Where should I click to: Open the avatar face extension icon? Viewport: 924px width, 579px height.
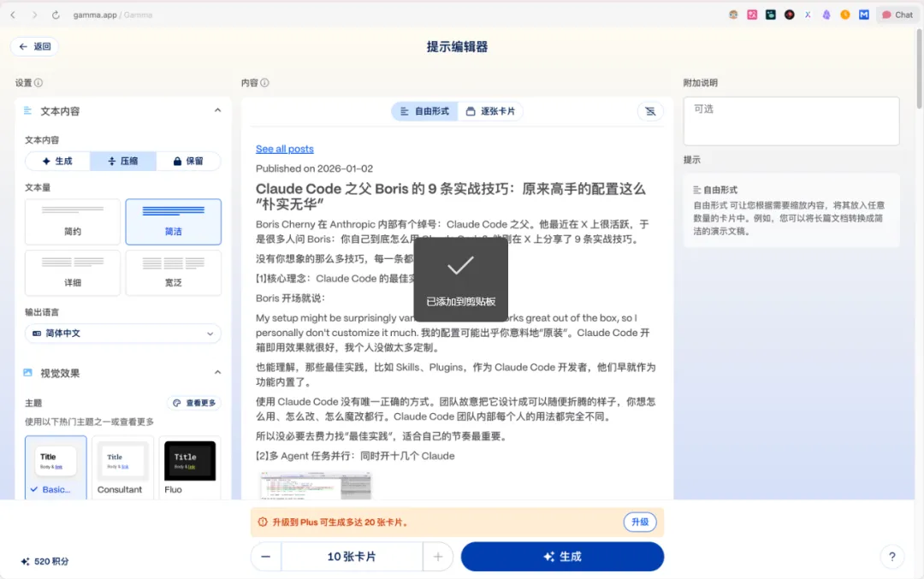click(733, 15)
